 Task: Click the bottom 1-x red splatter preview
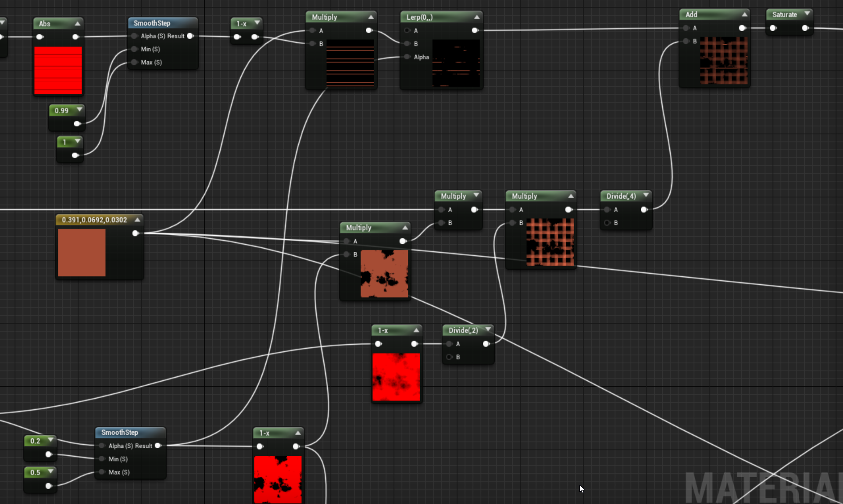click(278, 479)
